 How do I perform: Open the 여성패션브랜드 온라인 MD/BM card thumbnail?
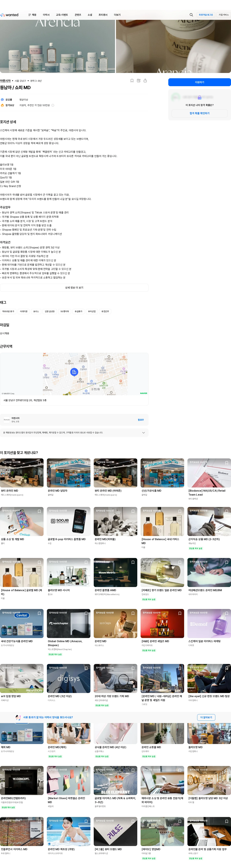pos(209,573)
